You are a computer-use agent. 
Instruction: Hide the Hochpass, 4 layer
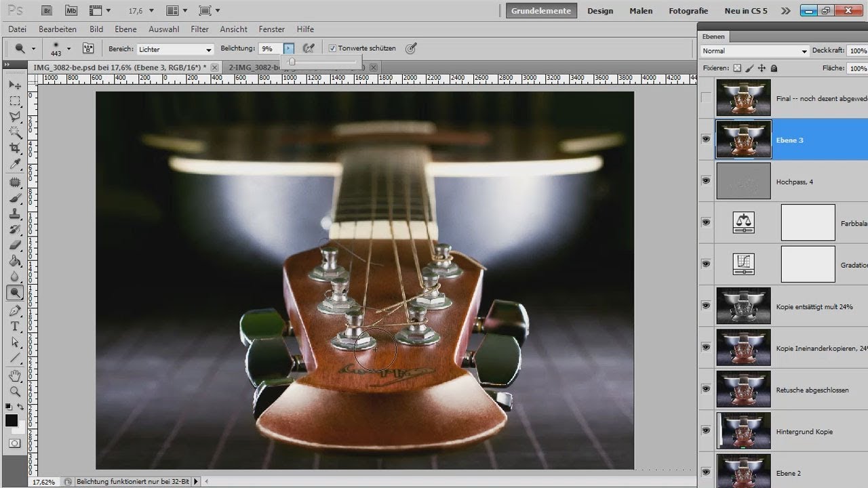tap(706, 181)
